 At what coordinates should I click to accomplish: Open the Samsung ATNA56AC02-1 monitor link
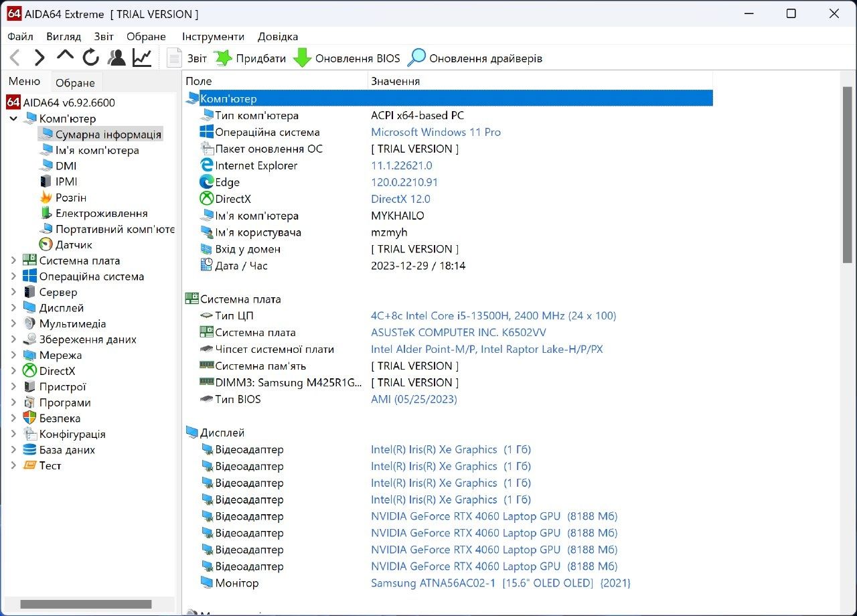pos(501,583)
